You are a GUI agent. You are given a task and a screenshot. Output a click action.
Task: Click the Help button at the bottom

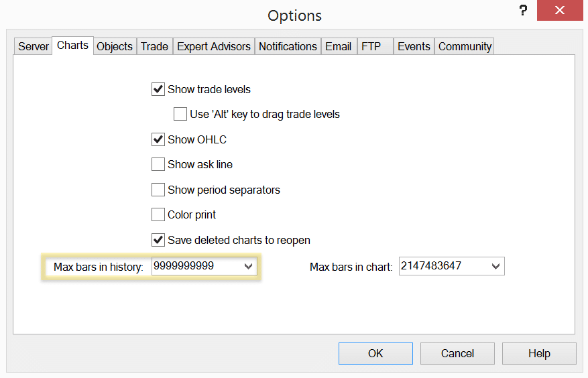pos(539,353)
